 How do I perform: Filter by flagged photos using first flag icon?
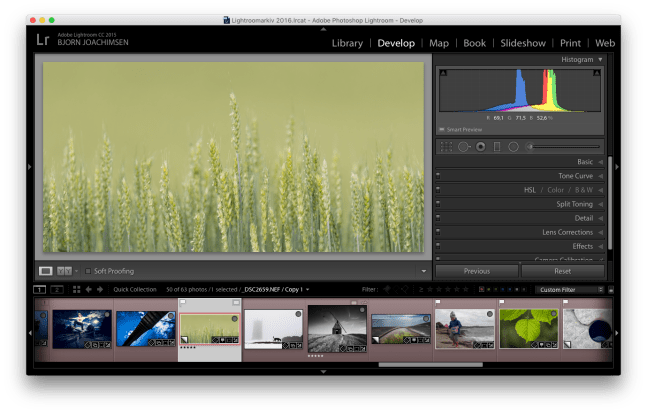click(387, 290)
